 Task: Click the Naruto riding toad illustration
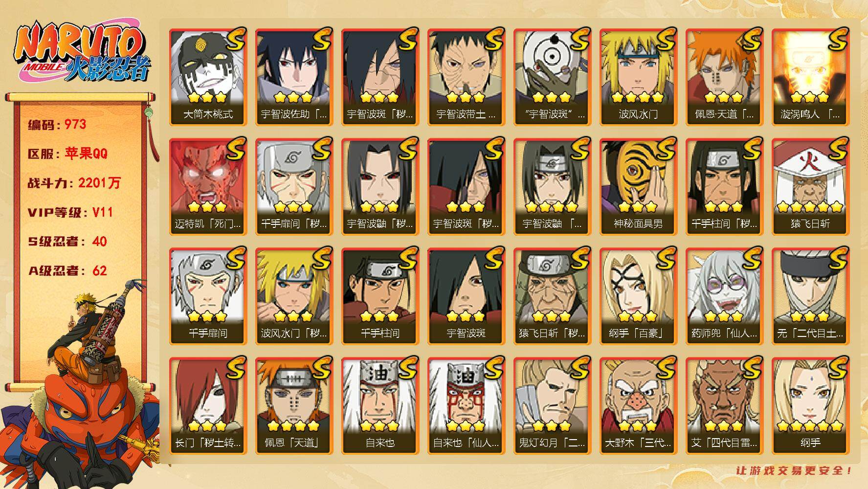coord(81,386)
